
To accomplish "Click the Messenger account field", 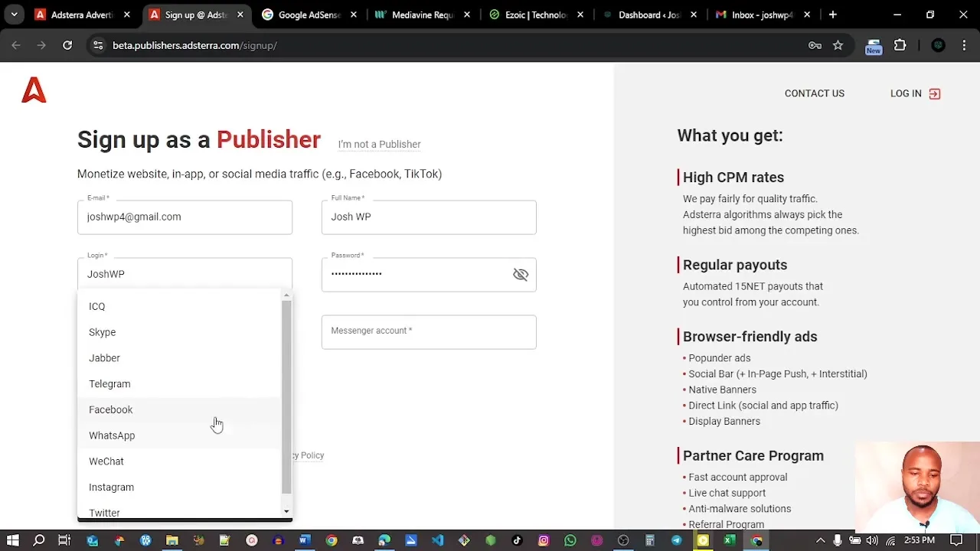I will click(429, 332).
